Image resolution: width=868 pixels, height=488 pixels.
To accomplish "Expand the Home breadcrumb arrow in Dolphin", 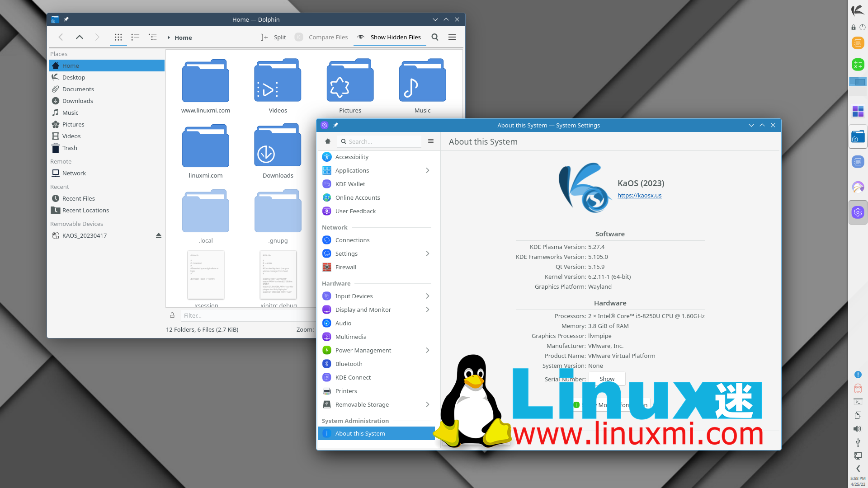I will click(x=169, y=38).
